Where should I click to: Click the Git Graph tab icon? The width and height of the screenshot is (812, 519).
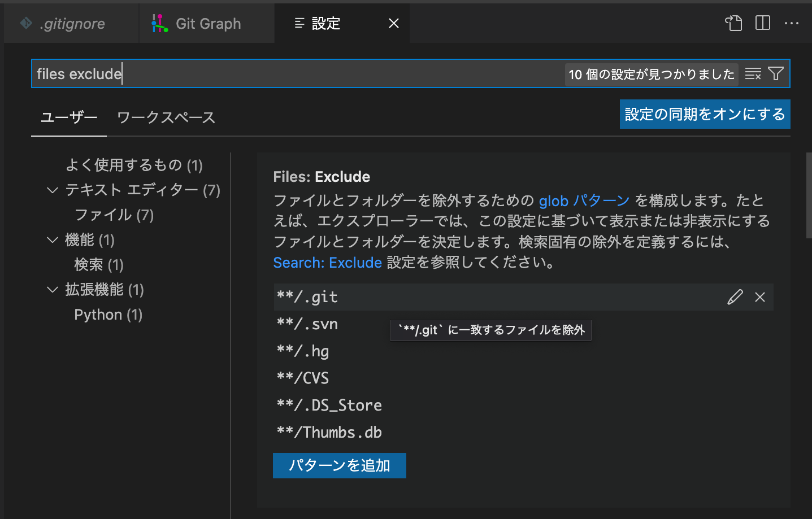coord(159,23)
